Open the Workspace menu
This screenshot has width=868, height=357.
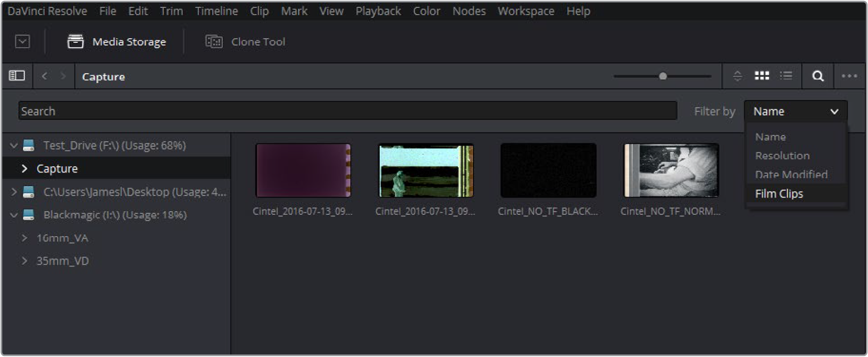[526, 11]
